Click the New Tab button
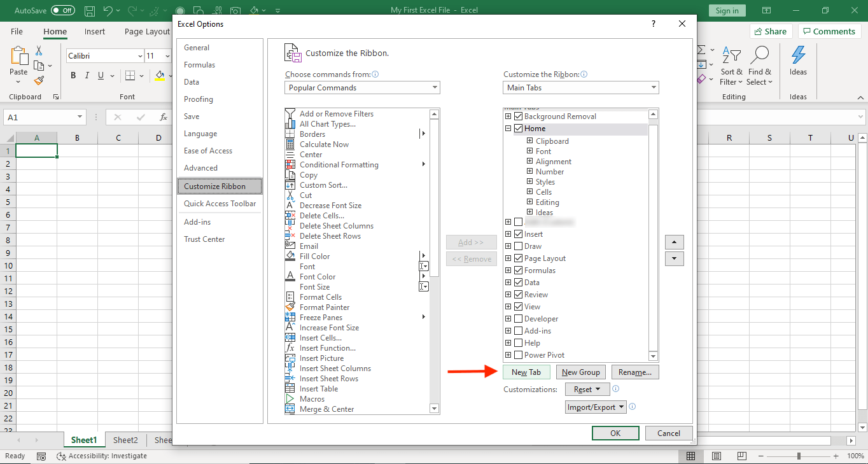Viewport: 868px width, 464px height. (x=526, y=372)
